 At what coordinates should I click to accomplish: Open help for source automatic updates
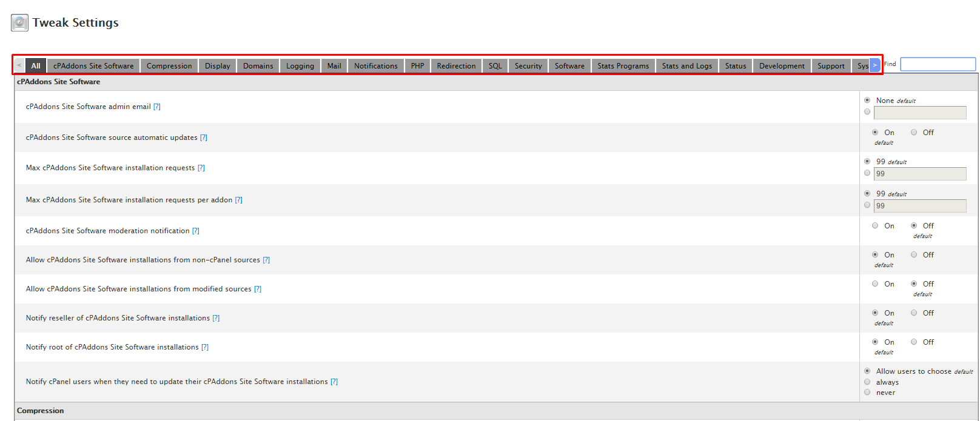pos(204,138)
